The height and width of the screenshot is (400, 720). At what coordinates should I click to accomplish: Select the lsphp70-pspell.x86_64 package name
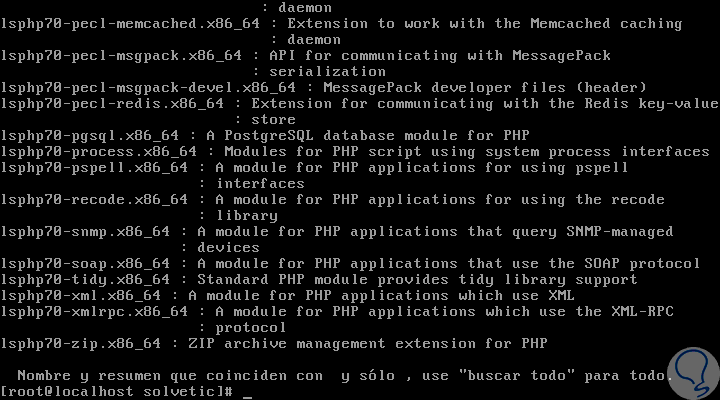[95, 167]
